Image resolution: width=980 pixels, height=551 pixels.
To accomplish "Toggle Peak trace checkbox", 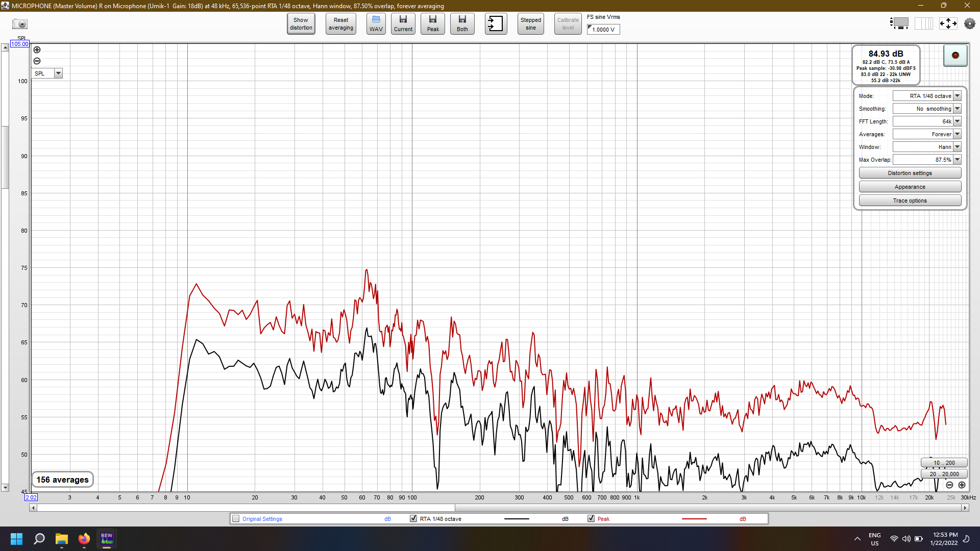I will coord(591,519).
